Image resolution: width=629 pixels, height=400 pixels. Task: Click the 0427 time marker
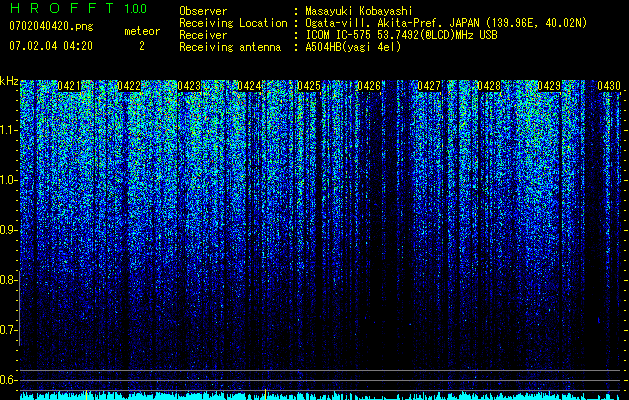click(x=429, y=86)
